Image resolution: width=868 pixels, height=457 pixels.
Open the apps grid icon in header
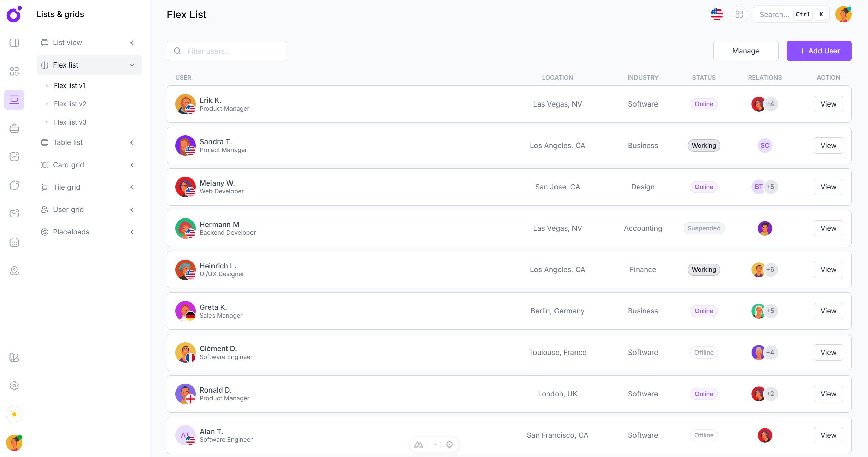click(739, 14)
